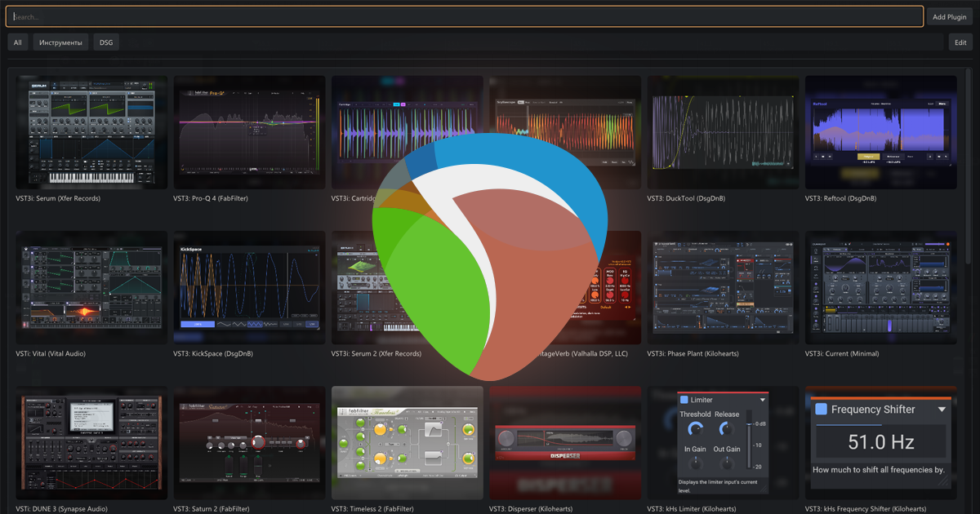Click the Edit button
Viewport: 980px width, 514px height.
pyautogui.click(x=960, y=42)
